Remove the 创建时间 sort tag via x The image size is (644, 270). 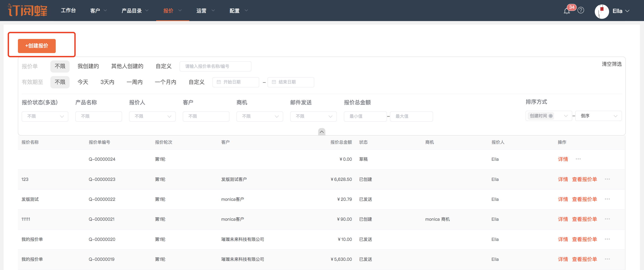[x=550, y=116]
